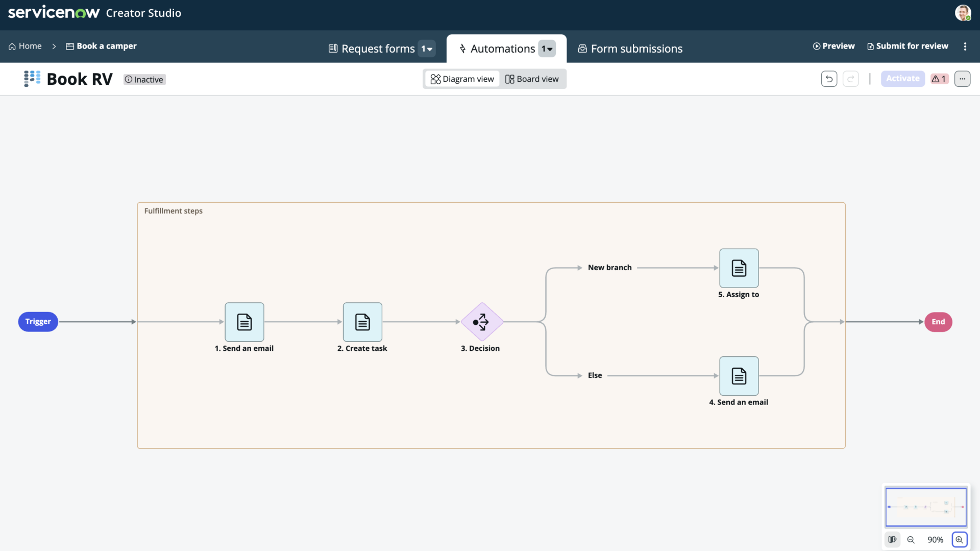Image resolution: width=980 pixels, height=551 pixels.
Task: Expand the warning indicator showing 1 issue
Action: [939, 79]
